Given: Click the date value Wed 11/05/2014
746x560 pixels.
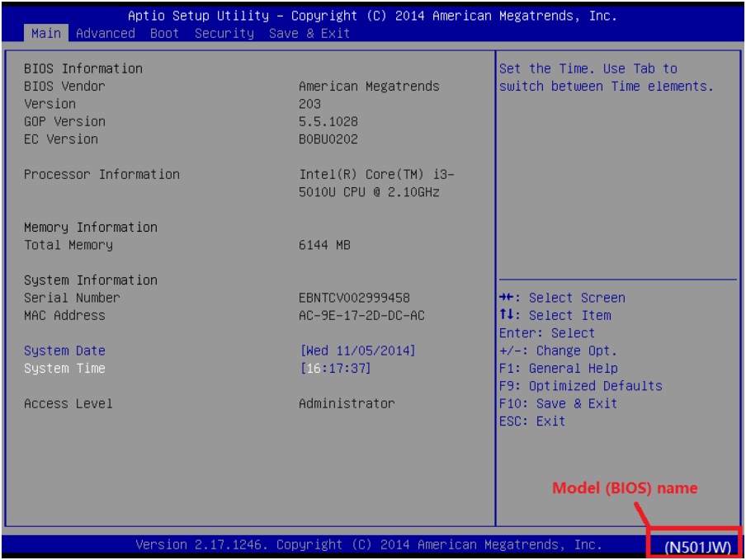Looking at the screenshot, I should (x=357, y=351).
